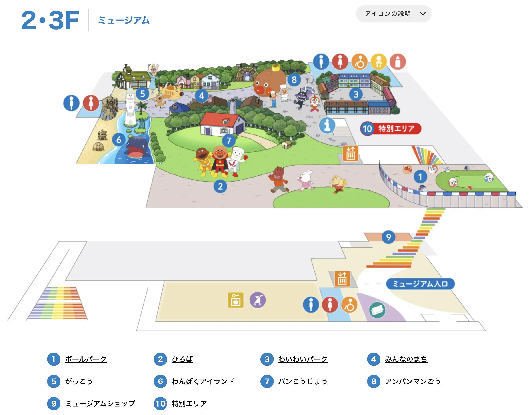Open the わいわいパーク link
The image size is (532, 415).
[x=303, y=359]
